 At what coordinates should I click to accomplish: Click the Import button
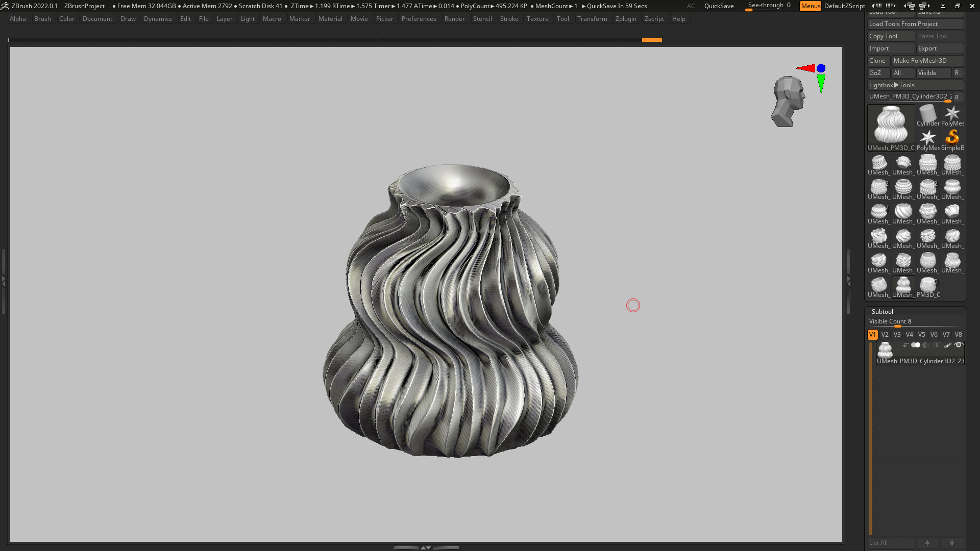tap(891, 48)
